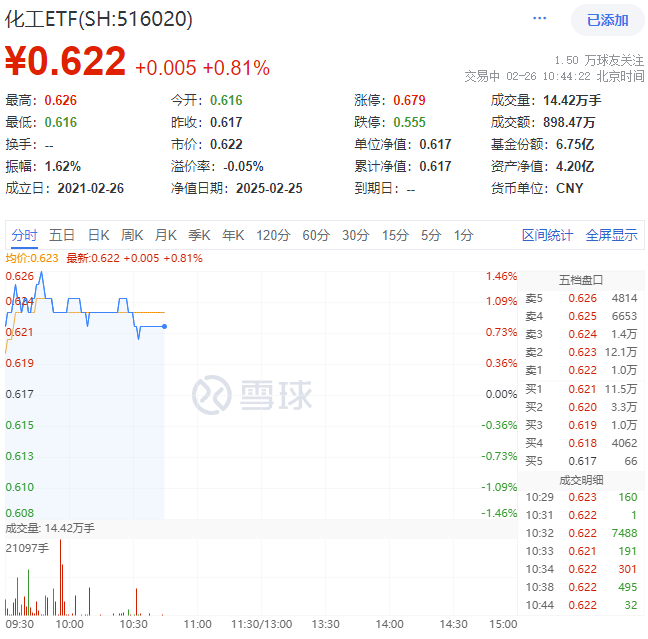This screenshot has height=639, width=648.
Task: Click the 已添加 watchlist button
Action: click(x=607, y=20)
